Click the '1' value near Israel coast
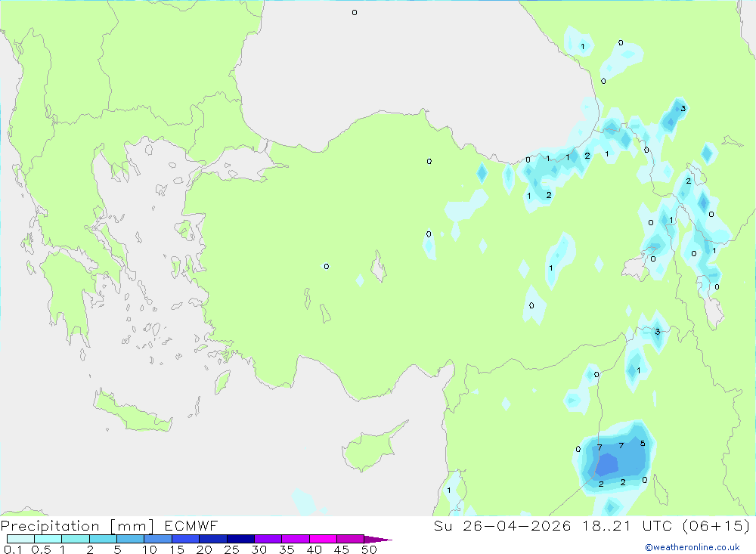 tap(448, 491)
